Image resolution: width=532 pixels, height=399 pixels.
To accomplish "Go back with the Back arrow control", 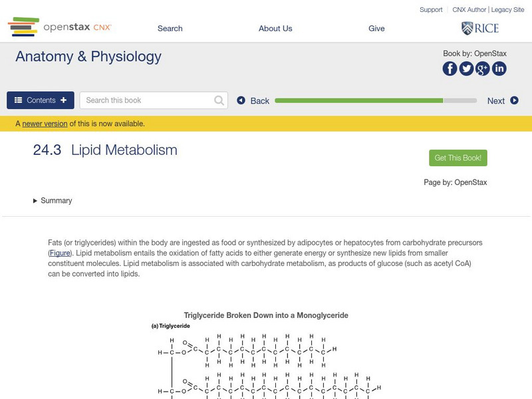I will pyautogui.click(x=241, y=100).
